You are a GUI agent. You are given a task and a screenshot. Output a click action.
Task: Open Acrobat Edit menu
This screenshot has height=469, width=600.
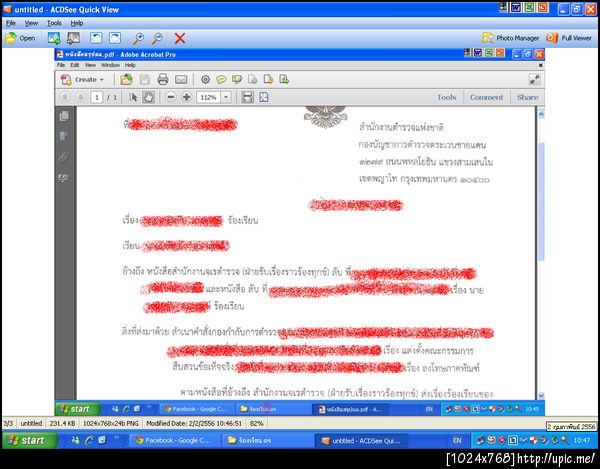[x=75, y=65]
